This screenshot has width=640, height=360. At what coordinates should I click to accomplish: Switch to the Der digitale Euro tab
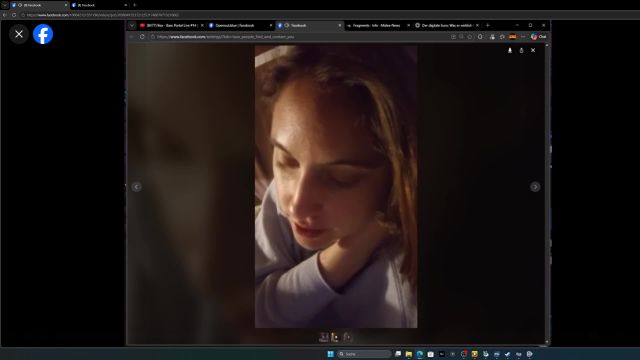coord(447,25)
